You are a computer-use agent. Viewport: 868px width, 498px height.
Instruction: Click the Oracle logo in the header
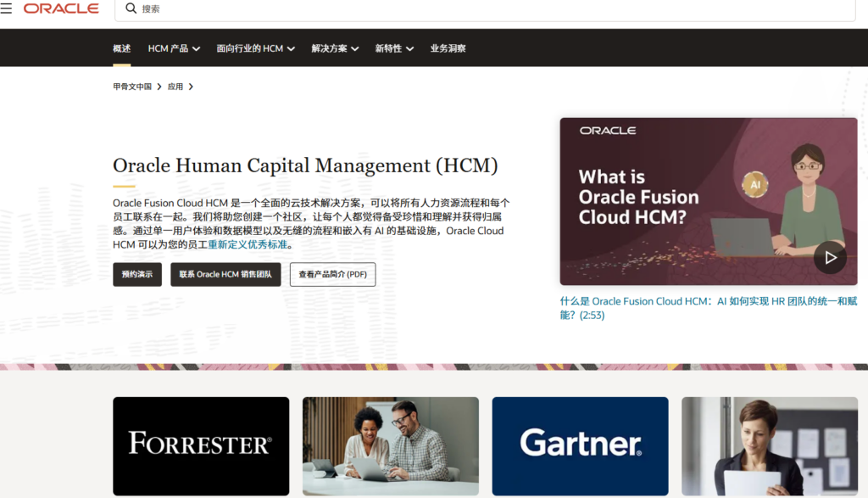pyautogui.click(x=61, y=8)
